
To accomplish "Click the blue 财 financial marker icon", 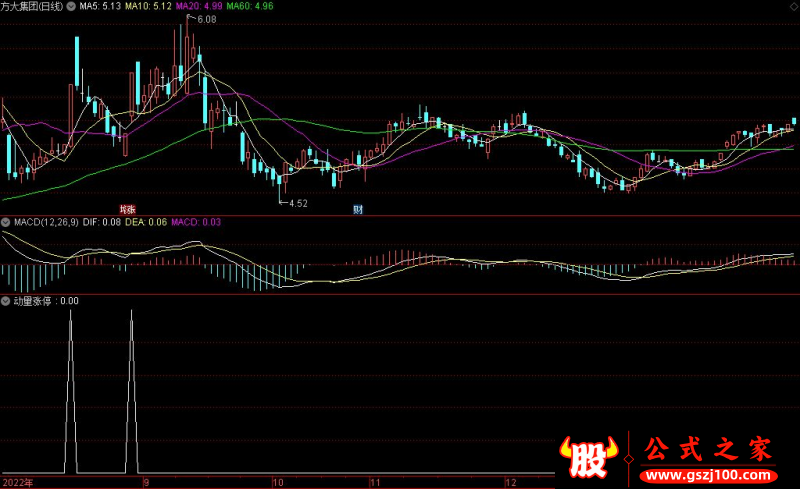I will 357,209.
